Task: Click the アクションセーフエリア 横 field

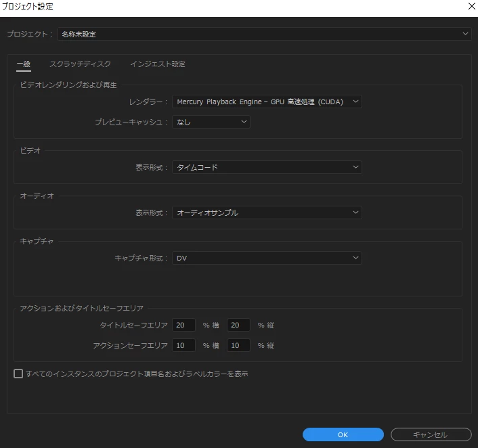Action: 183,345
